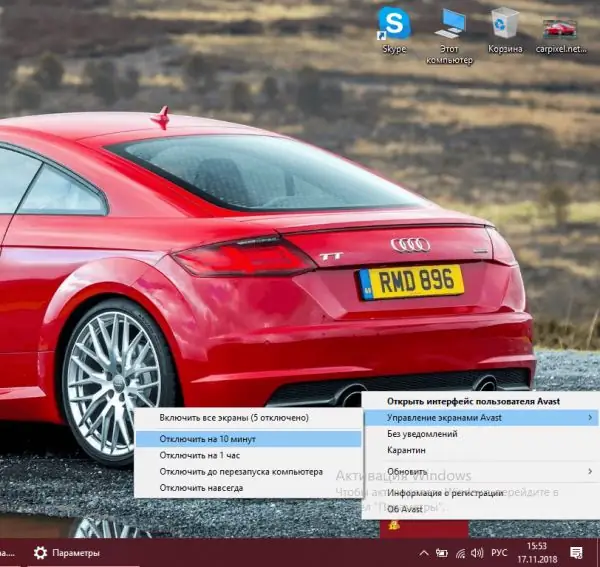Expand submenu arrow next to Управление экранами Avast
Screen dimensions: 600x567
click(590, 418)
